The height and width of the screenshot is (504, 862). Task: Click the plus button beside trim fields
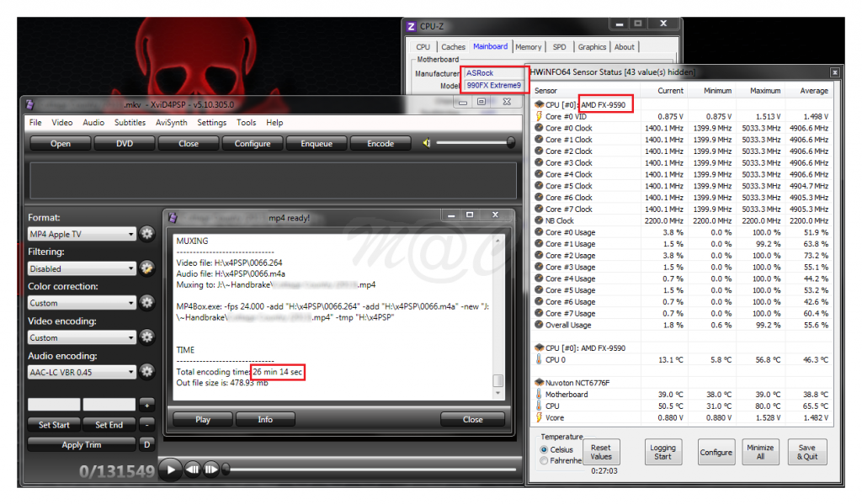(146, 405)
